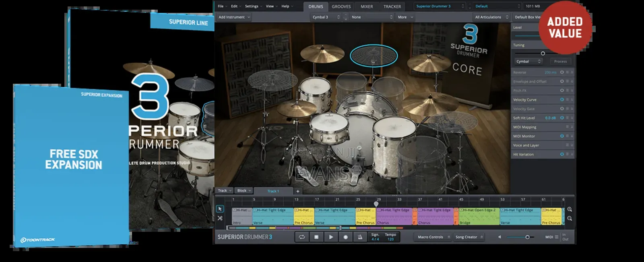The width and height of the screenshot is (644, 262).
Task: Open Voice and Layer menu square icon
Action: [x=568, y=145]
